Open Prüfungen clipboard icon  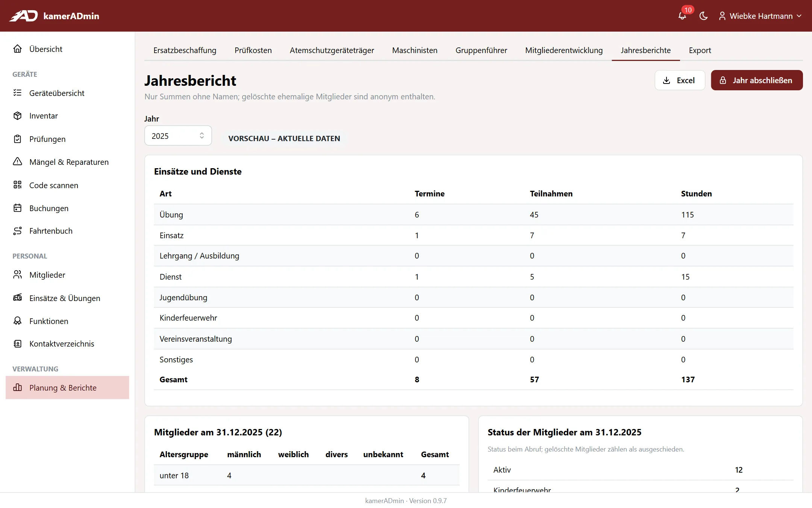pos(18,139)
